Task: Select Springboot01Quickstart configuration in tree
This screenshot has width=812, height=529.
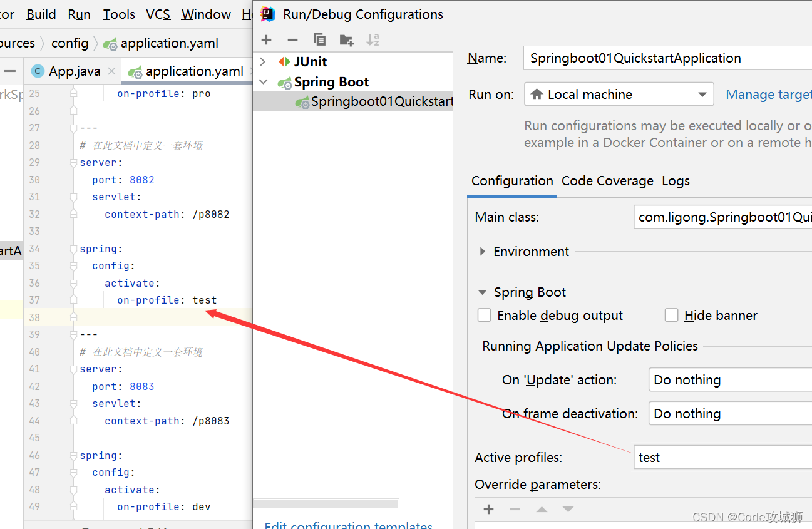Action: click(353, 102)
